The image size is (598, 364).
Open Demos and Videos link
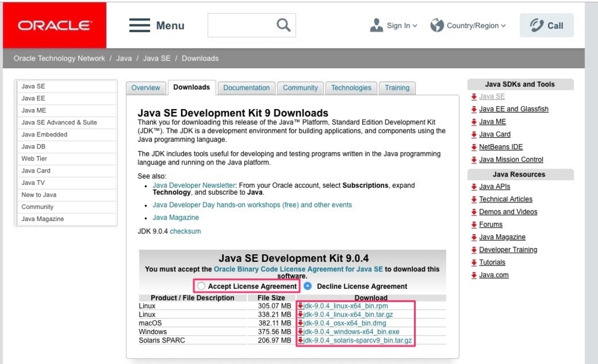(x=508, y=212)
